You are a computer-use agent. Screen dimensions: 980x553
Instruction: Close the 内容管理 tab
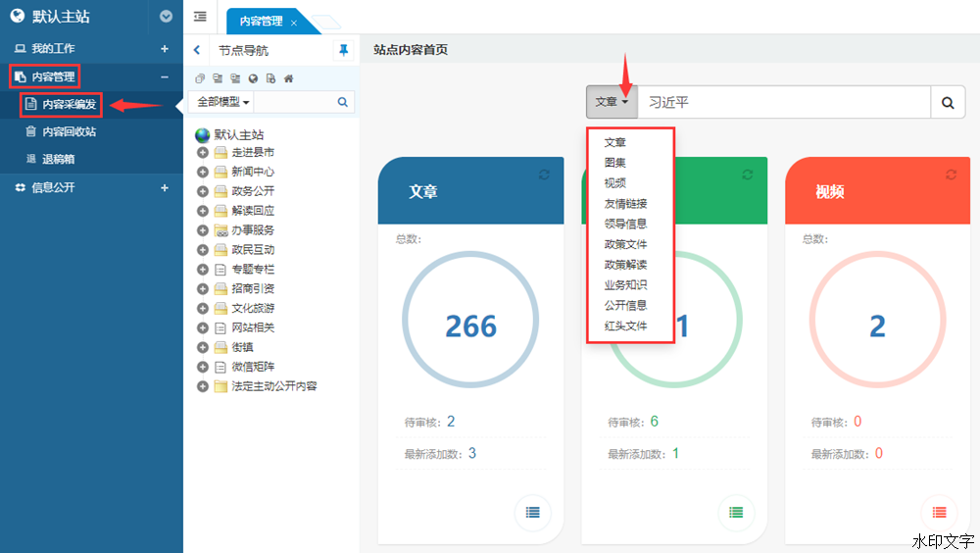294,23
